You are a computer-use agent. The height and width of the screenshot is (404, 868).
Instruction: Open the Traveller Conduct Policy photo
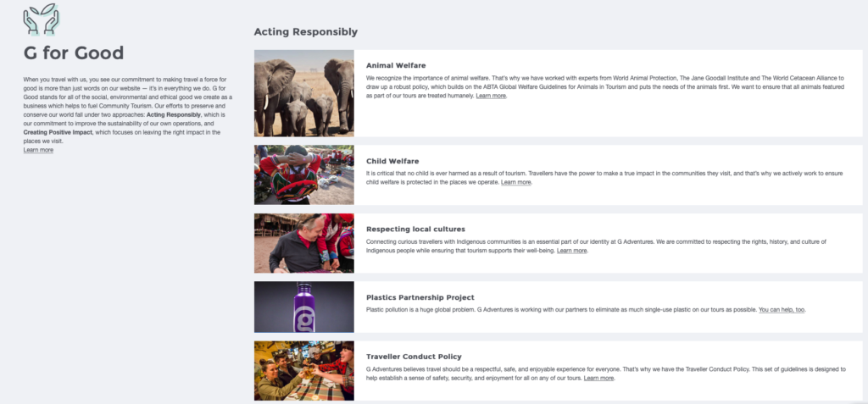tap(303, 370)
